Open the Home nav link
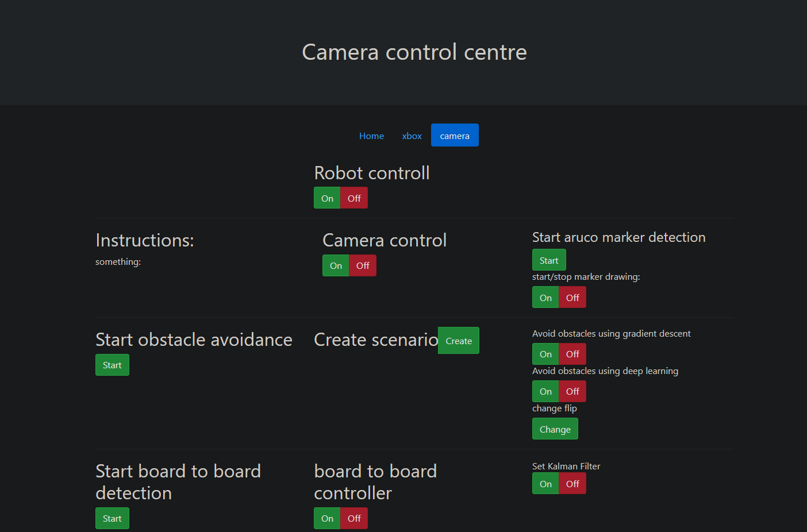 (x=371, y=136)
